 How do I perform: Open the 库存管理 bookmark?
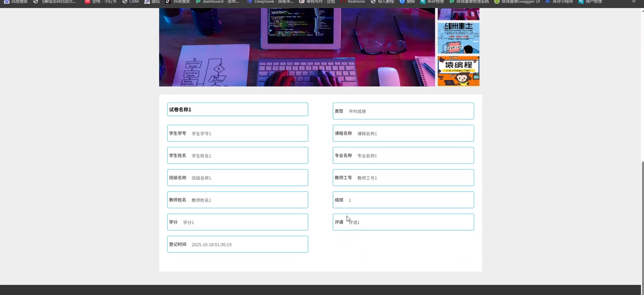[432, 2]
